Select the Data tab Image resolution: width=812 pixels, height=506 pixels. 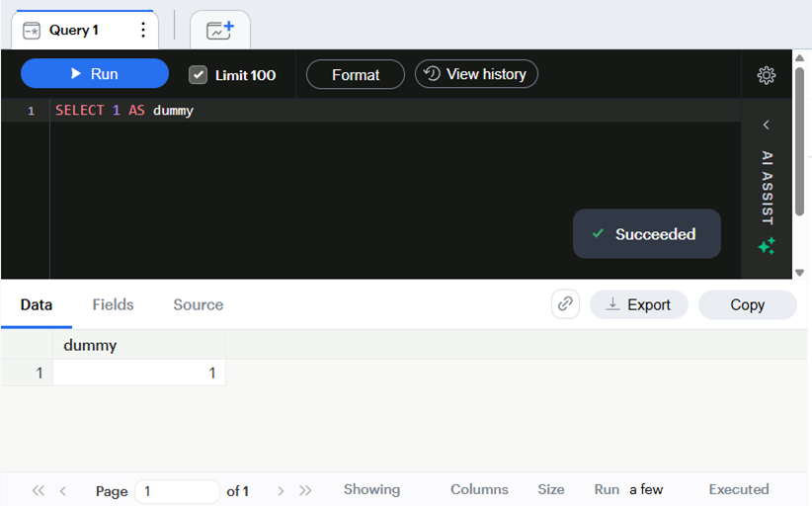click(37, 304)
